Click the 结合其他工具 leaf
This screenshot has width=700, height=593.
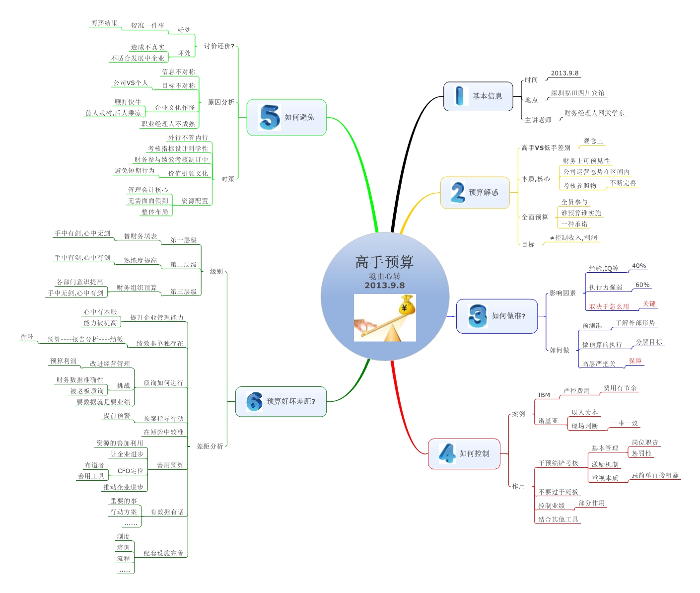tap(558, 519)
